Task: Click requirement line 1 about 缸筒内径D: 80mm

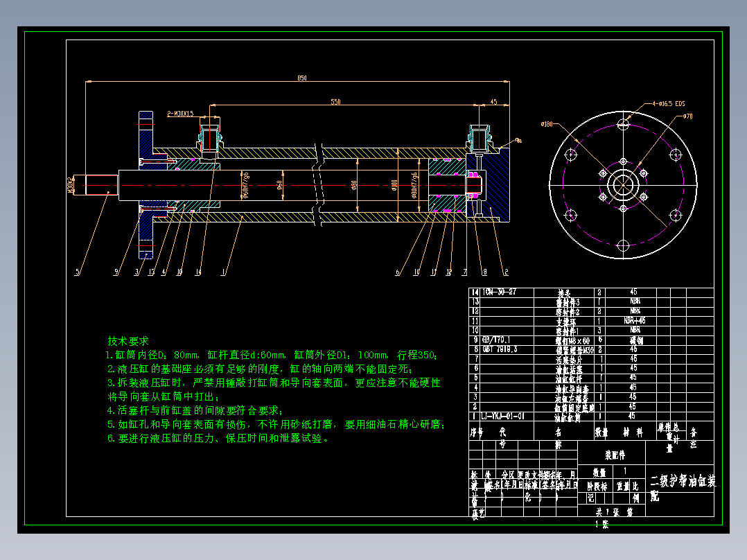Action: point(271,355)
